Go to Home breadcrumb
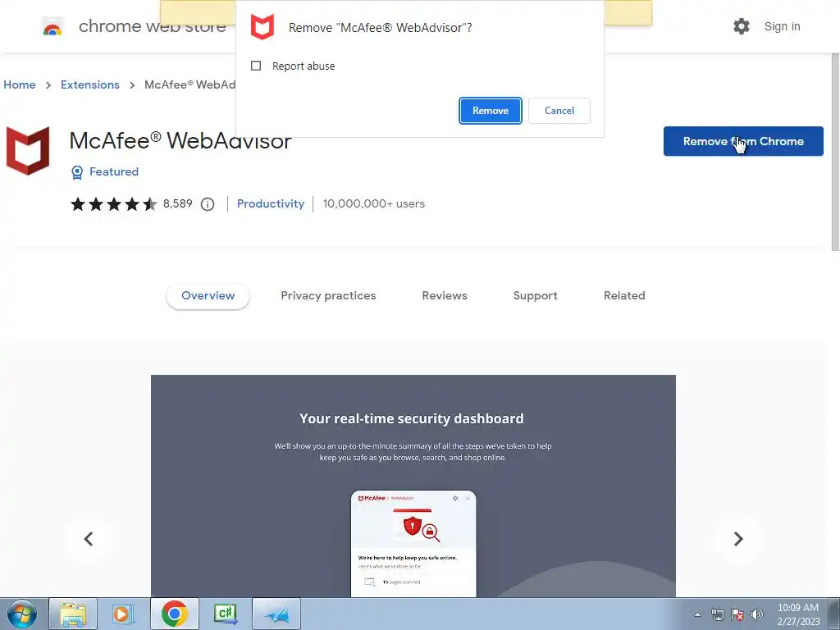840x630 pixels. (x=20, y=84)
